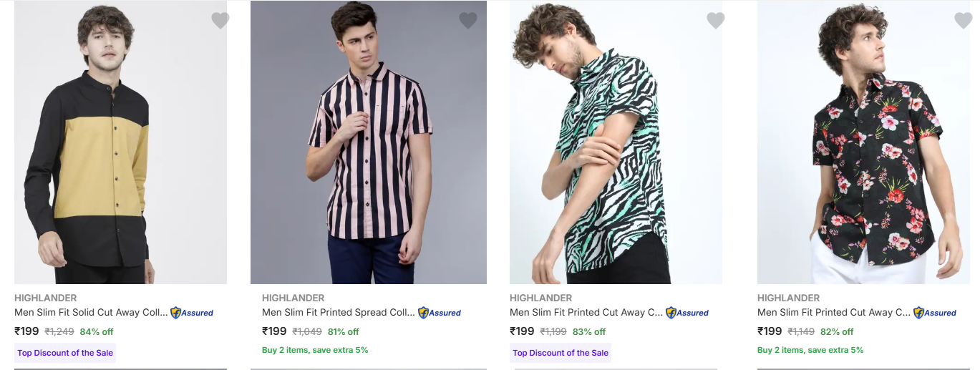Click the ₹199 price with 83% off

pyautogui.click(x=522, y=331)
